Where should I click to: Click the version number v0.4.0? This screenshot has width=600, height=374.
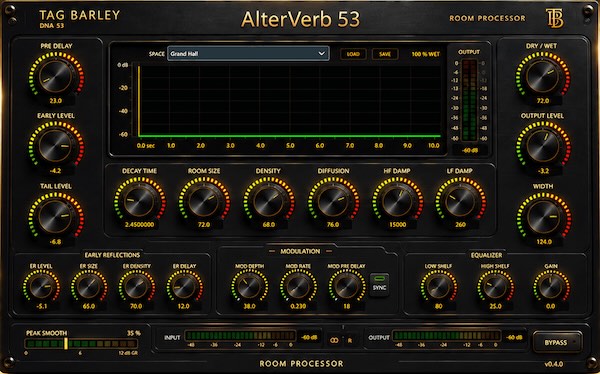pos(554,364)
